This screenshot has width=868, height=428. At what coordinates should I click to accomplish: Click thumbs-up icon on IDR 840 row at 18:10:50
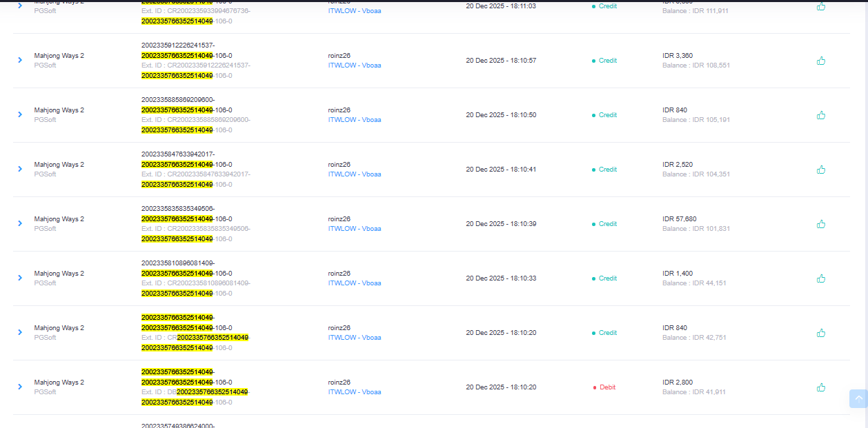pos(821,115)
